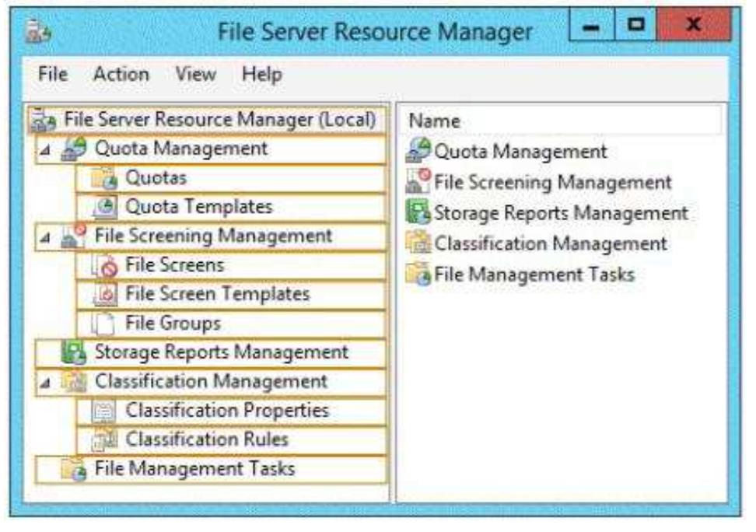Click Quota Management icon in the tree

click(x=74, y=149)
